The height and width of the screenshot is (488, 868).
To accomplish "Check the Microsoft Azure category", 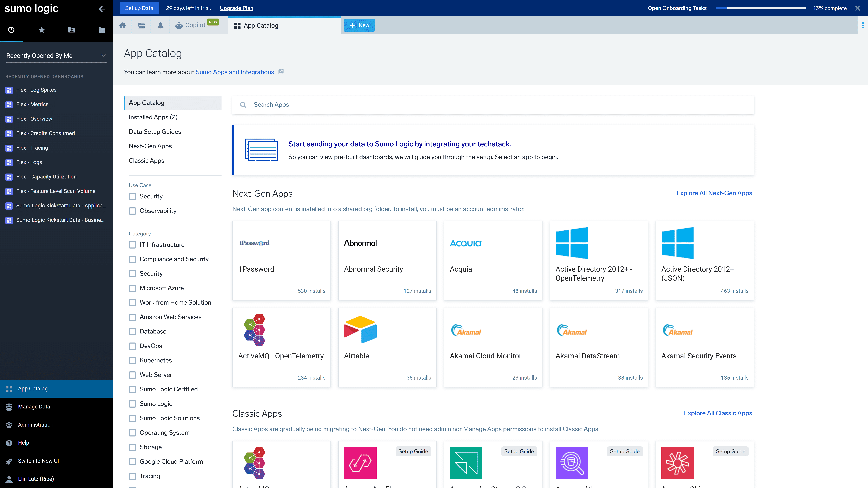I will tap(132, 288).
